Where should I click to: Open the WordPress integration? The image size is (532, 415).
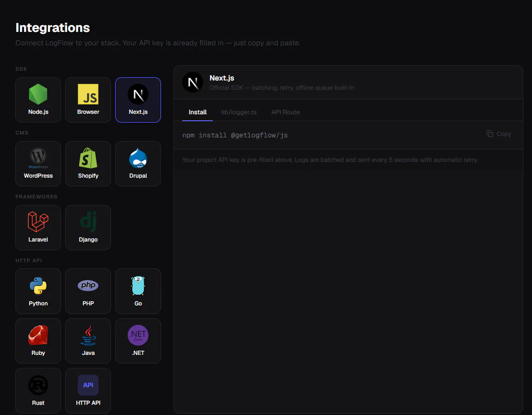point(38,164)
